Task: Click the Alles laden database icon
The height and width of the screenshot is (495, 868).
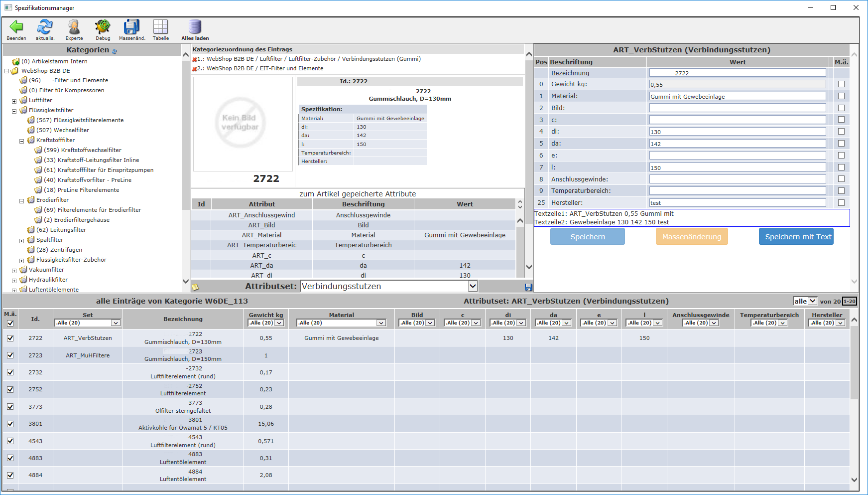Action: pos(195,27)
